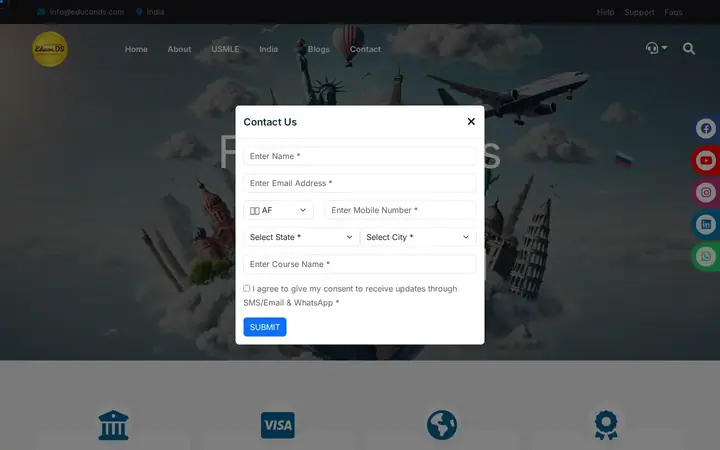This screenshot has height=450, width=720.
Task: Click the location pin icon
Action: [139, 12]
